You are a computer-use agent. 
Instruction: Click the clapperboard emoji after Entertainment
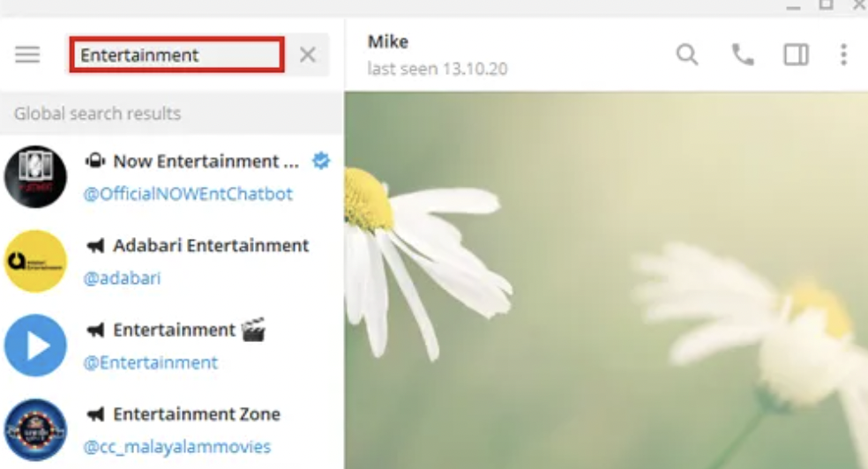point(253,330)
